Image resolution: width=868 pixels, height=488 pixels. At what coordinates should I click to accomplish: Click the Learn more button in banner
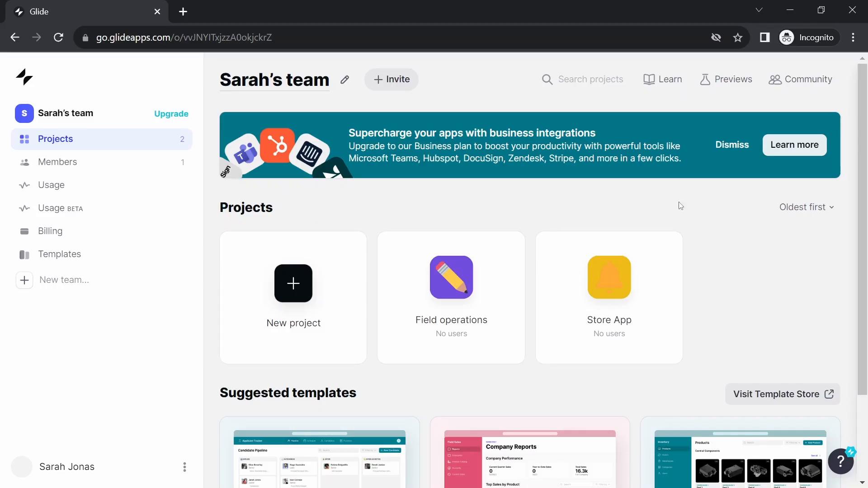click(x=795, y=145)
